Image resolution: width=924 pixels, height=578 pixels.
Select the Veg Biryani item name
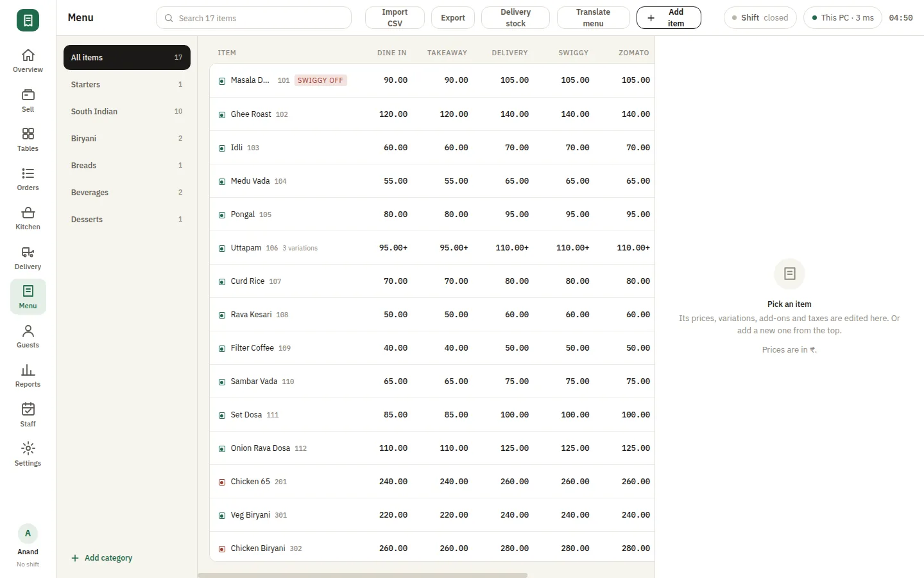pyautogui.click(x=250, y=515)
